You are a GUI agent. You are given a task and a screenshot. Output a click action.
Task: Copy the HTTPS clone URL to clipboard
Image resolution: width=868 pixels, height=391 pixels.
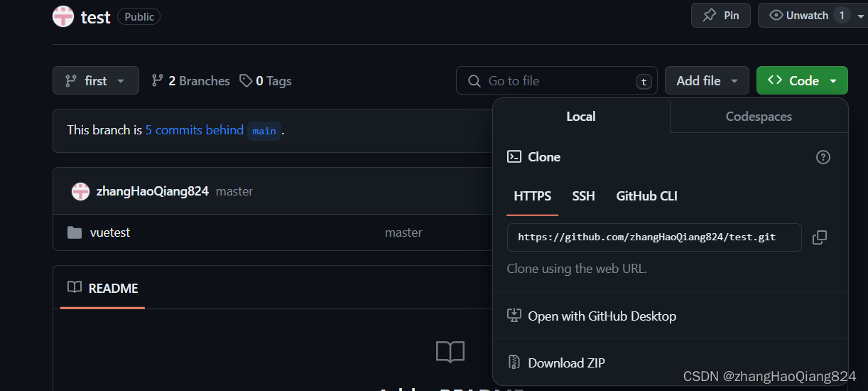pyautogui.click(x=819, y=237)
